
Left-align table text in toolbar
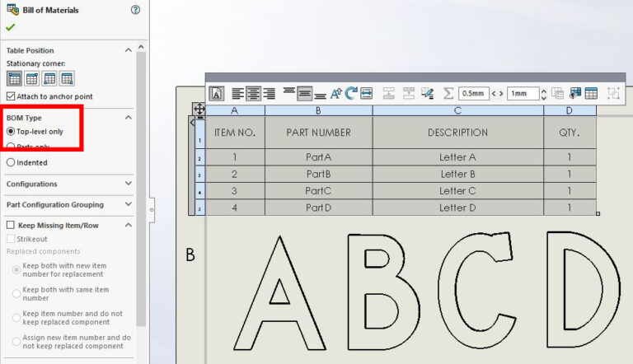(237, 93)
